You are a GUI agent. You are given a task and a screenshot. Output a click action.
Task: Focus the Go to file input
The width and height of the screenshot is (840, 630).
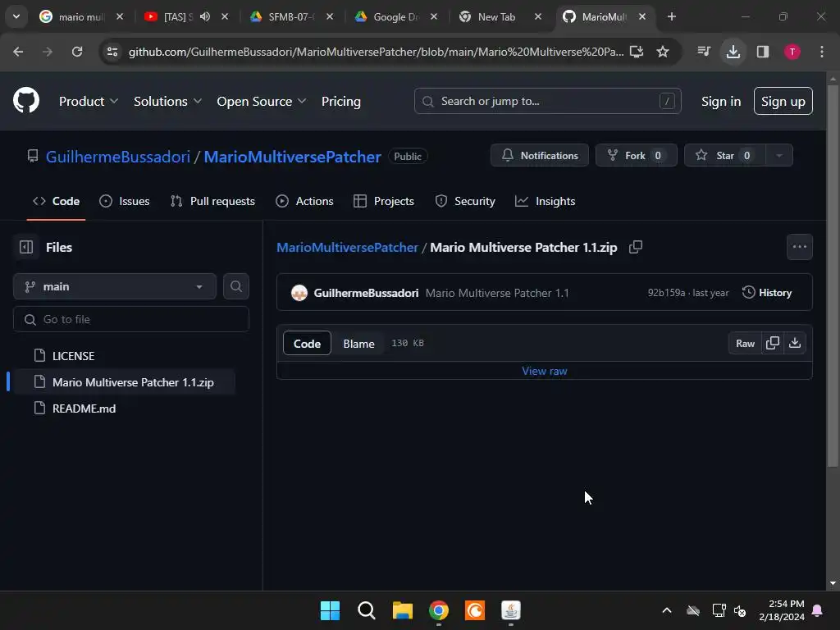pos(130,319)
